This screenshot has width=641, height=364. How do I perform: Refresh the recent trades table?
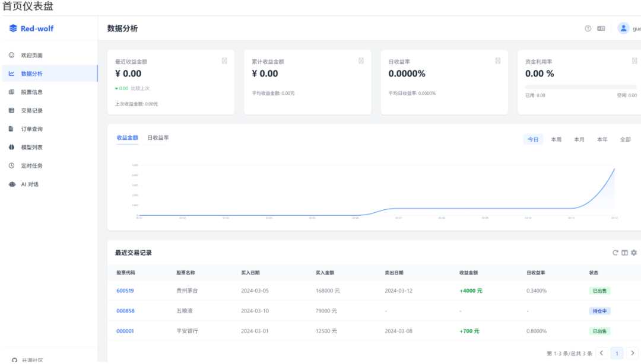point(615,253)
